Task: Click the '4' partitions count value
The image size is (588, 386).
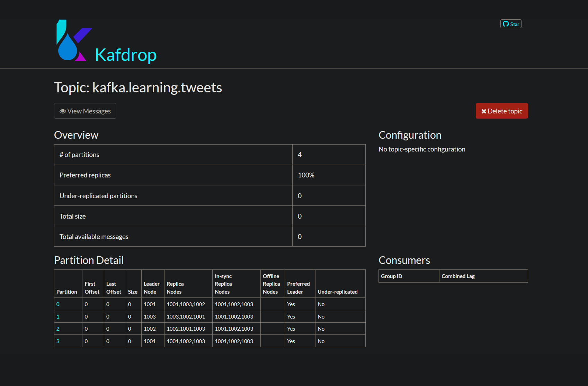Action: (300, 155)
